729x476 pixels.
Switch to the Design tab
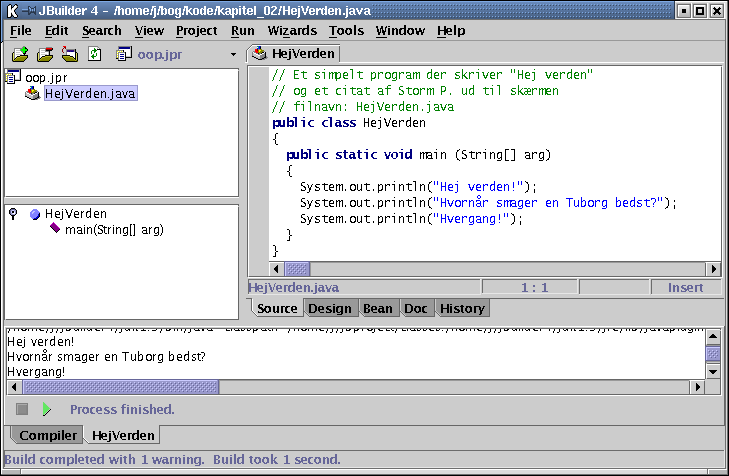329,308
